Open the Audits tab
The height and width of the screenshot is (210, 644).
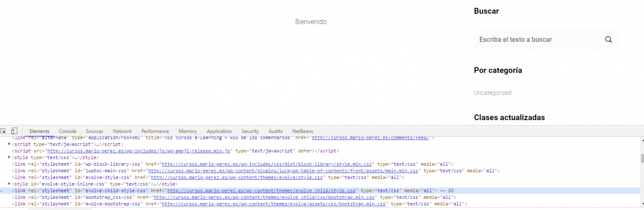[276, 131]
